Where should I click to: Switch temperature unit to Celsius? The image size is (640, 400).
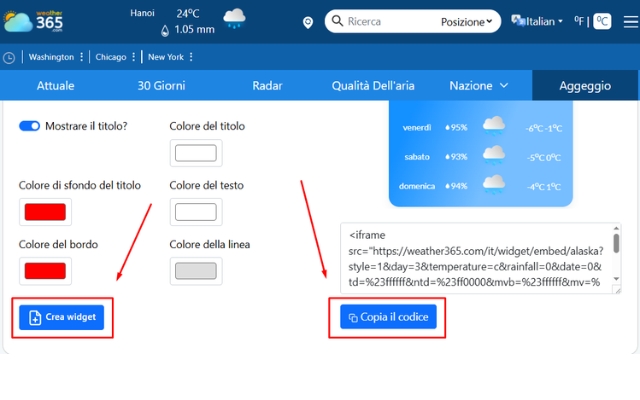coord(602,21)
